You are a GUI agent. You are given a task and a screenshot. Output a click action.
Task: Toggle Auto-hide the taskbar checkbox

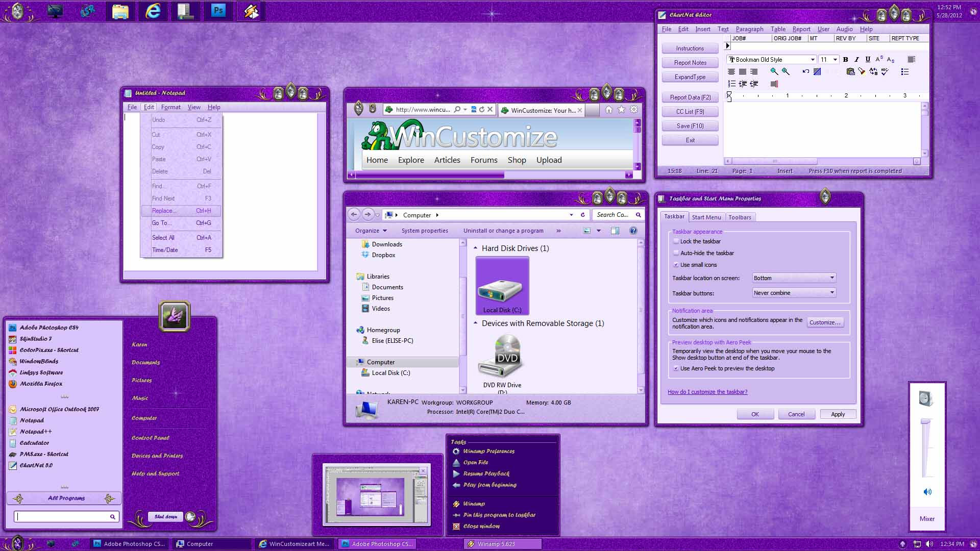(x=676, y=253)
